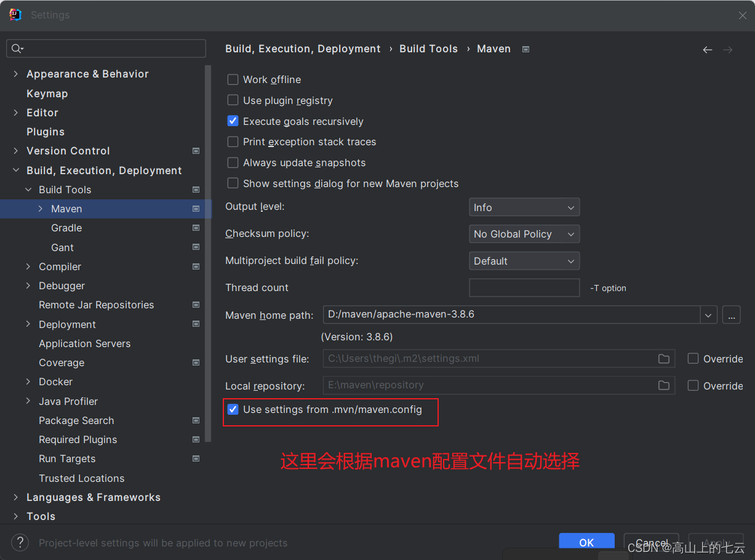Enable Print exception stack traces
Screen dimensions: 755x560
pyautogui.click(x=233, y=142)
